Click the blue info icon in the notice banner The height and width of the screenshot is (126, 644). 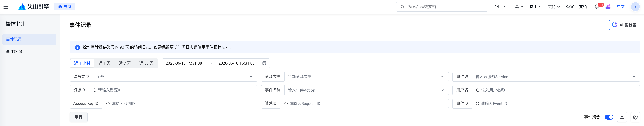pos(78,47)
